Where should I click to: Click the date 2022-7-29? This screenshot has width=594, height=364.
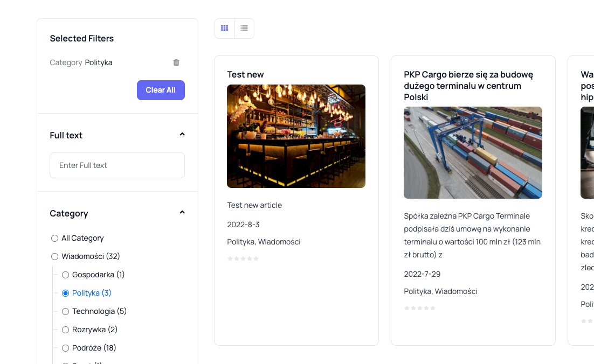coord(422,274)
